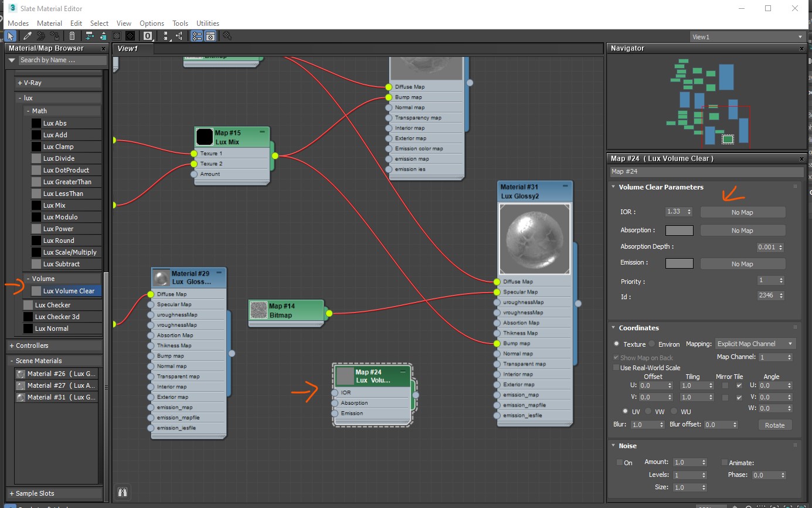Toggle the Material/Map Browser panel icon

tap(197, 36)
